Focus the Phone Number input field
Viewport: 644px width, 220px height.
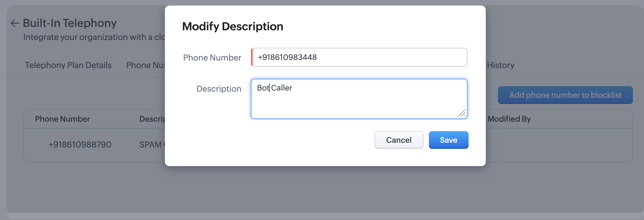click(359, 57)
